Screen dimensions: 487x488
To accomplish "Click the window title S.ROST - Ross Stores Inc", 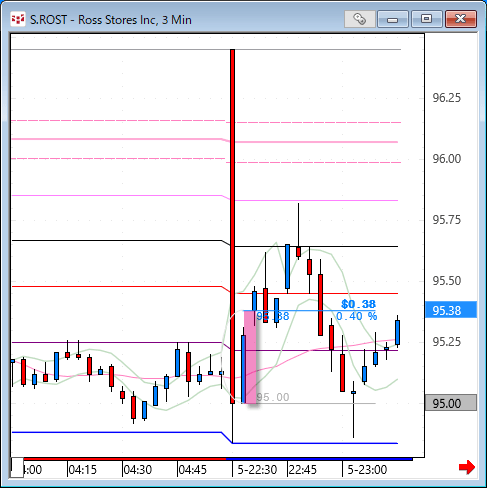I will tap(111, 20).
